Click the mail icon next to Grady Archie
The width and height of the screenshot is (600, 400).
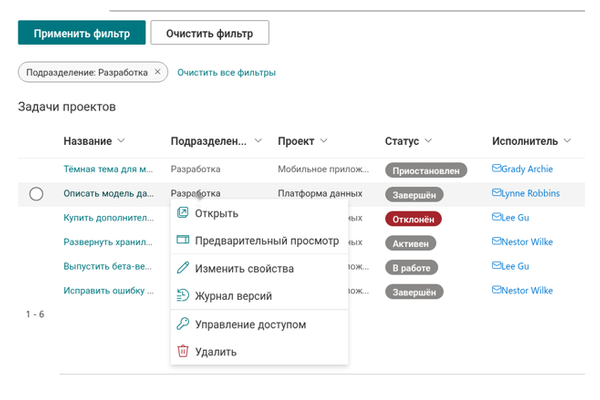(496, 168)
